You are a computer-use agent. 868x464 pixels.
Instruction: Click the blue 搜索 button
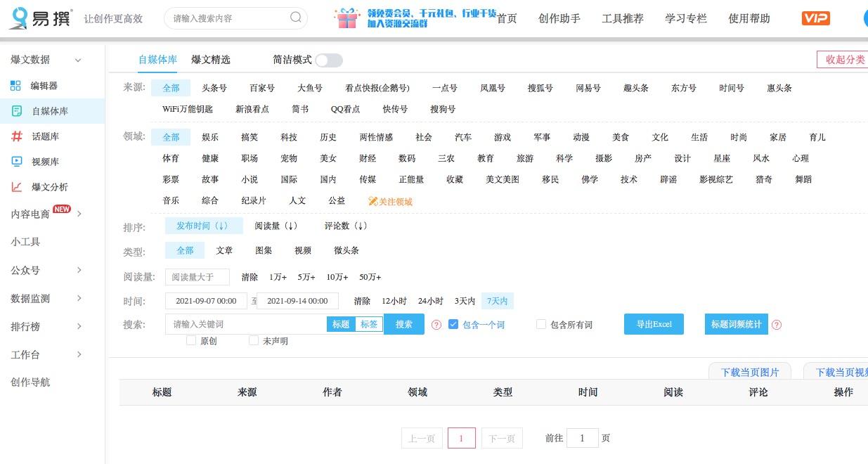tap(404, 324)
